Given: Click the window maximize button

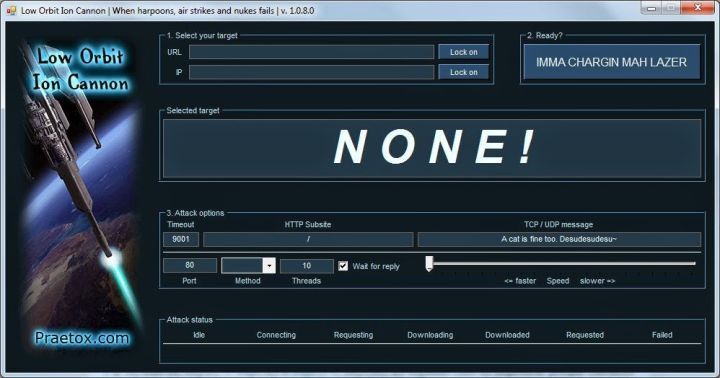Looking at the screenshot, I should point(671,8).
